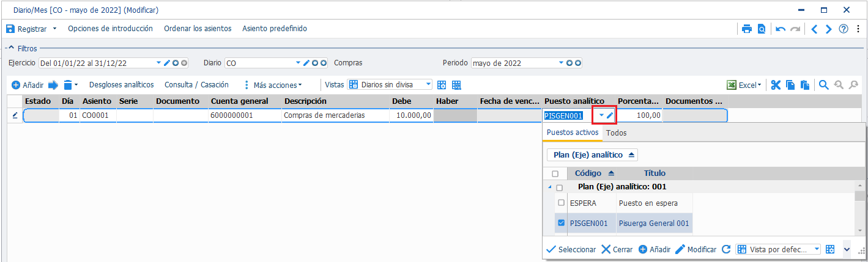This screenshot has height=262, width=868.
Task: Click the Debe cell 10.000,00
Action: click(412, 115)
